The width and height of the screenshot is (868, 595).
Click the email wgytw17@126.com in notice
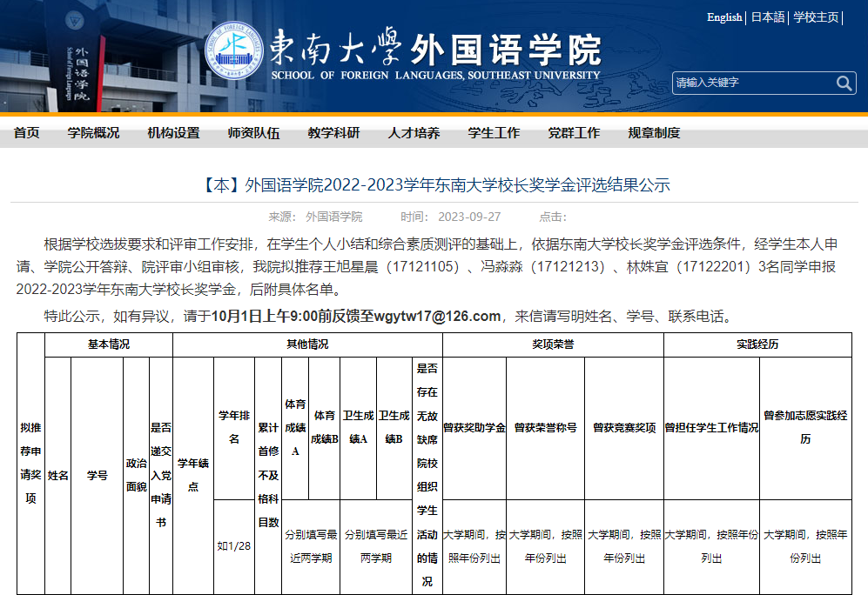point(437,317)
